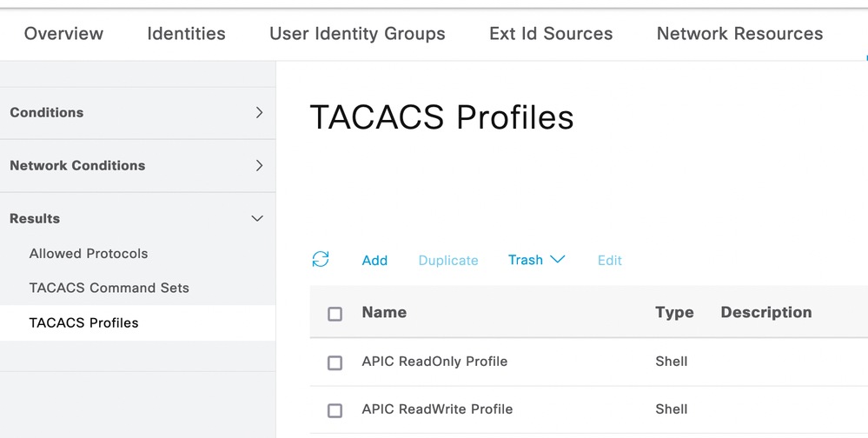Click the Edit button in the toolbar
This screenshot has height=438, width=868.
click(x=609, y=260)
